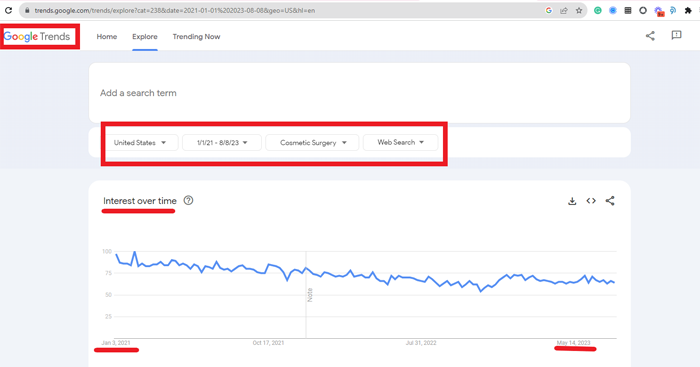The height and width of the screenshot is (367, 700).
Task: Click the Google icon in the address bar
Action: pyautogui.click(x=549, y=10)
